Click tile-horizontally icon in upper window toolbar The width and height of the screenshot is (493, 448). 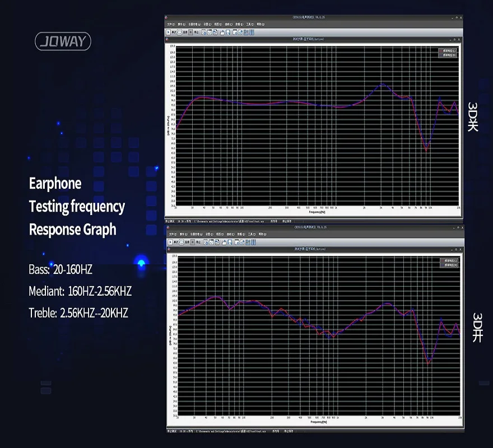[246, 32]
